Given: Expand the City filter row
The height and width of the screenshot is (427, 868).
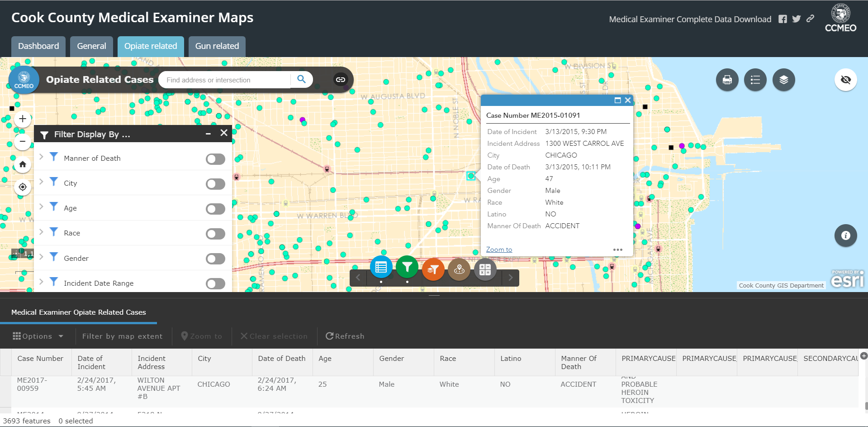Looking at the screenshot, I should tap(42, 182).
